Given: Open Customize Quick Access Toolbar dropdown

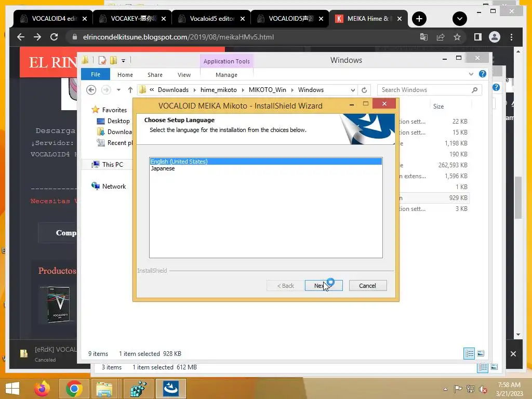Looking at the screenshot, I should coord(123,61).
